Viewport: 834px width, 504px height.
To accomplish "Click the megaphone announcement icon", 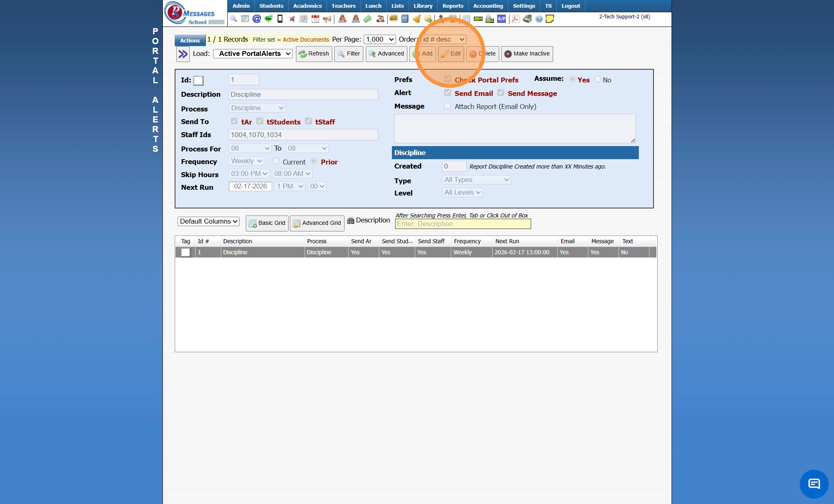I will click(x=327, y=19).
